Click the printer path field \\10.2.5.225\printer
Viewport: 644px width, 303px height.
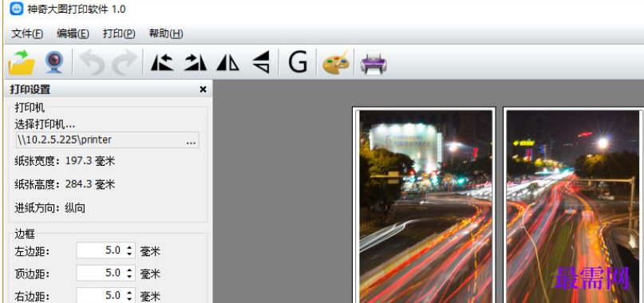click(107, 140)
